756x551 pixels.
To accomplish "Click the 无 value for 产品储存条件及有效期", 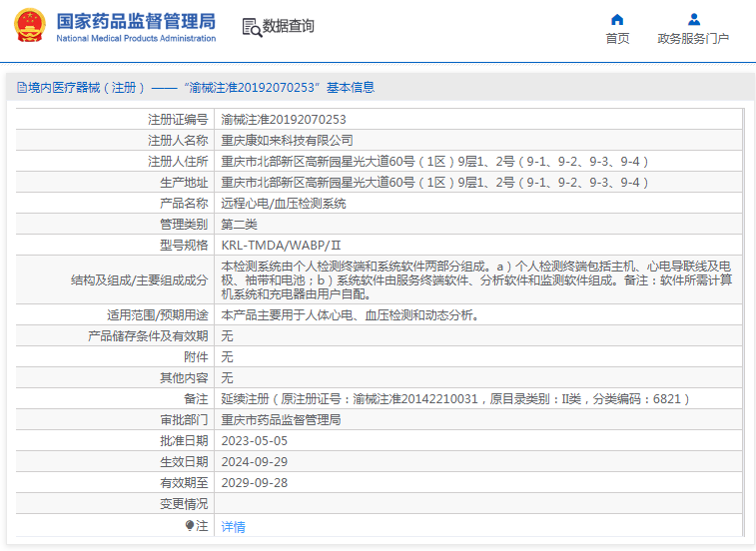I will pyautogui.click(x=227, y=336).
